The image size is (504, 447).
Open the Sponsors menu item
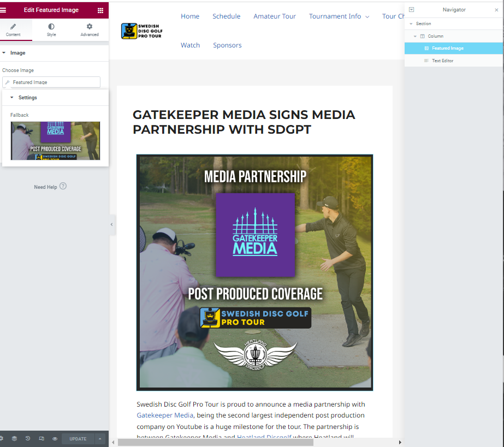[227, 45]
